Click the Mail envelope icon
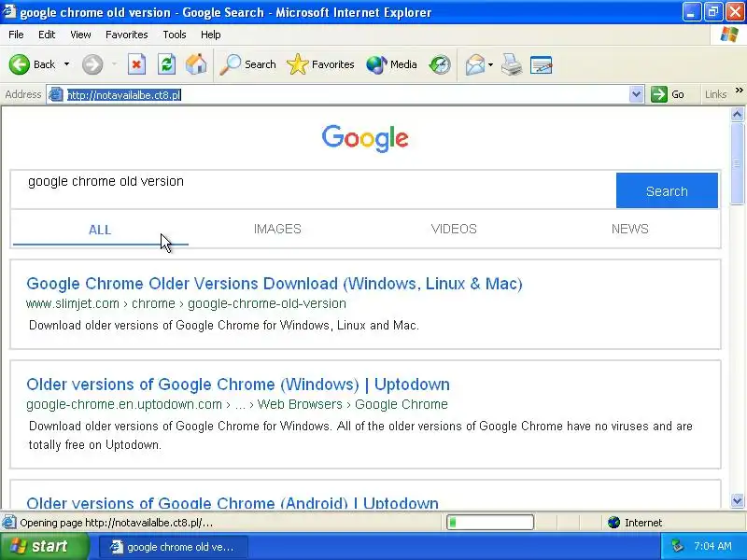The image size is (747, 560). [475, 64]
